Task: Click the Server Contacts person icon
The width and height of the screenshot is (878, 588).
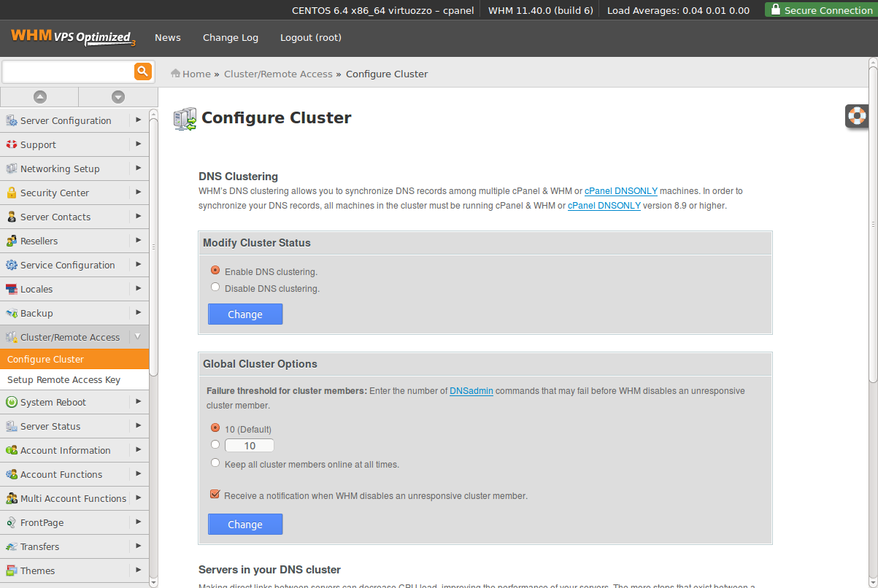Action: click(11, 217)
